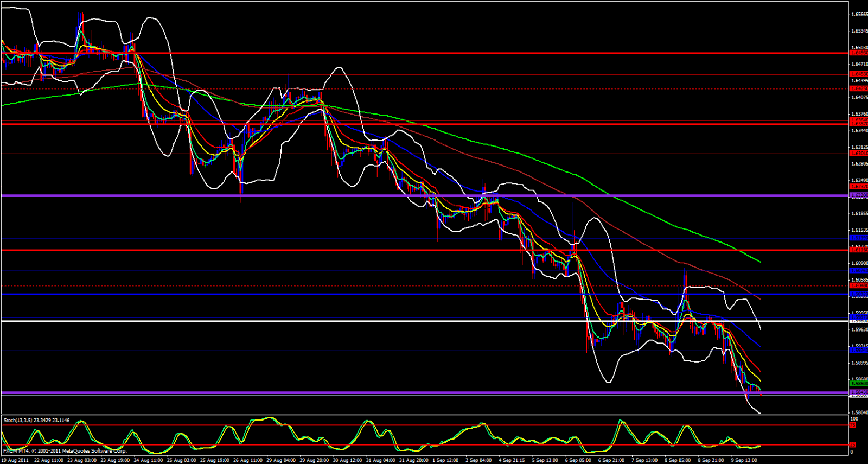Click the stochastic 75 level marker
Image resolution: width=868 pixels, height=464 pixels.
pyautogui.click(x=852, y=425)
